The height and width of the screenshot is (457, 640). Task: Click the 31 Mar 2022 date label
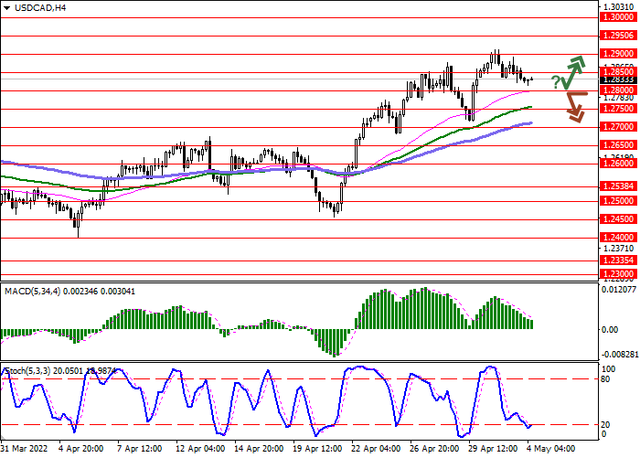click(24, 449)
